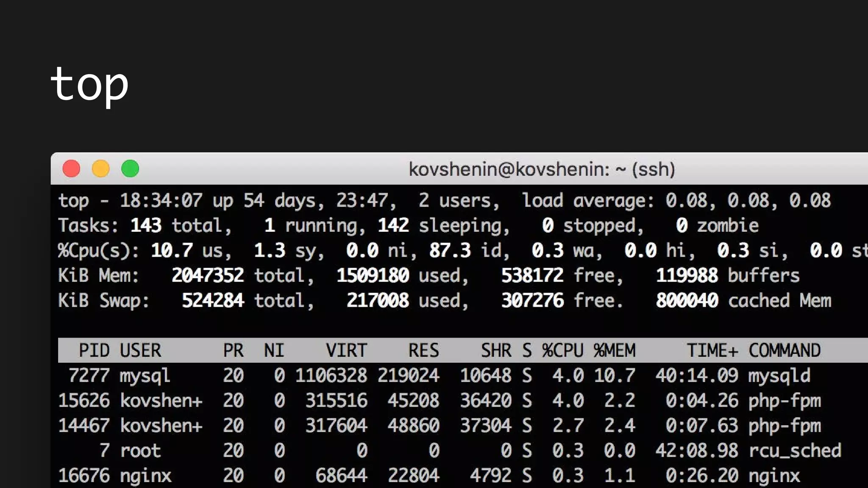
Task: Click the terminal title kovshenin@kovshenin
Action: (541, 169)
